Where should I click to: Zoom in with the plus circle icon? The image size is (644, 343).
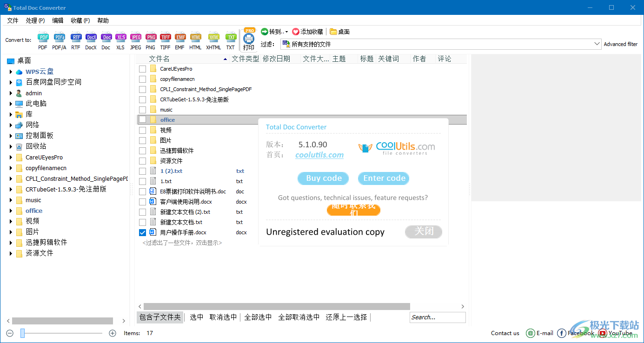(x=112, y=333)
